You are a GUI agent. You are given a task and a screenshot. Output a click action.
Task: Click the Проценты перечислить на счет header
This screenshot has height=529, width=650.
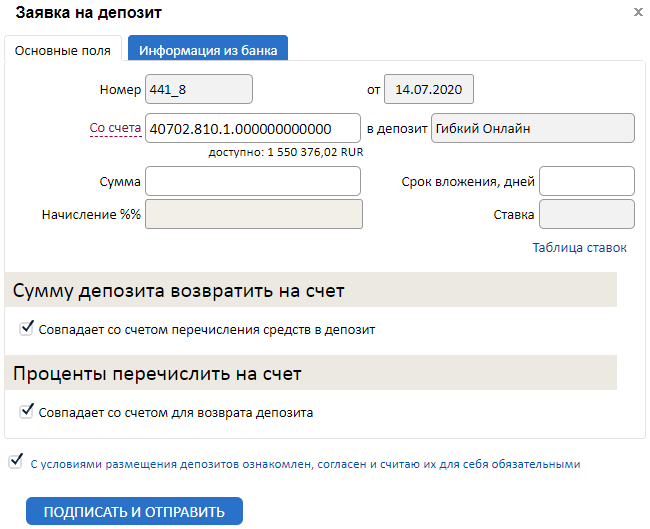click(x=157, y=374)
